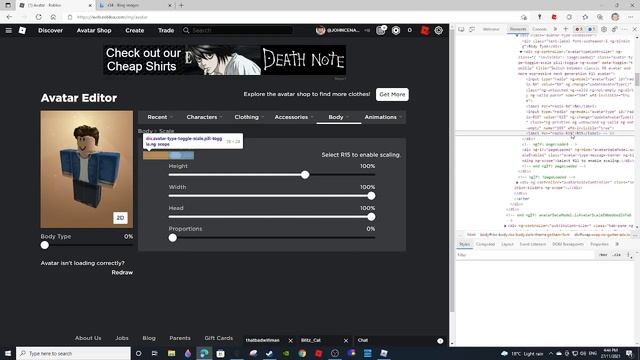Viewport: 640px width, 360px height.
Task: Open the Welcome tab in DevTools
Action: 491,29
